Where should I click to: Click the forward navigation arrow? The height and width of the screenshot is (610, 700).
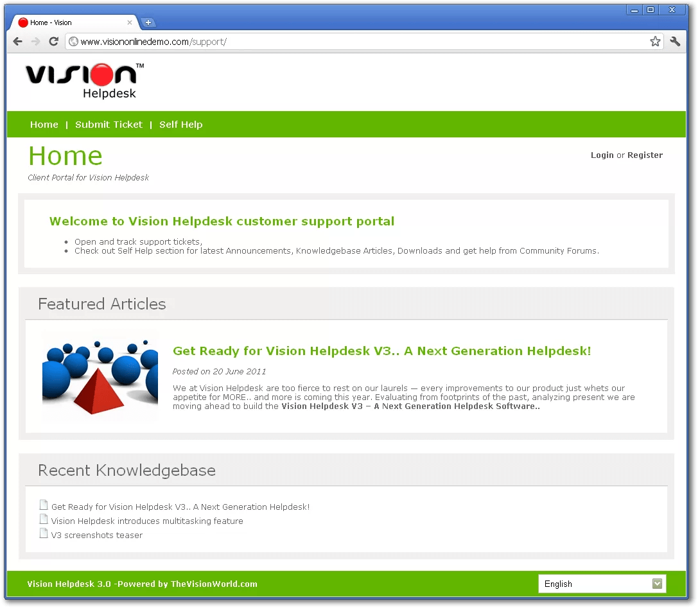[35, 41]
